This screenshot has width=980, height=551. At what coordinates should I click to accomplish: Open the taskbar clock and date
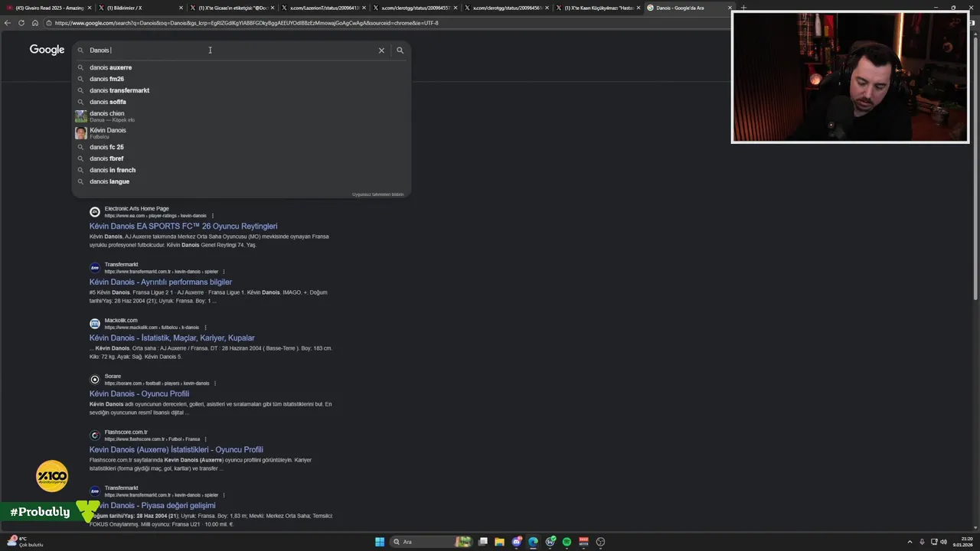pyautogui.click(x=962, y=542)
